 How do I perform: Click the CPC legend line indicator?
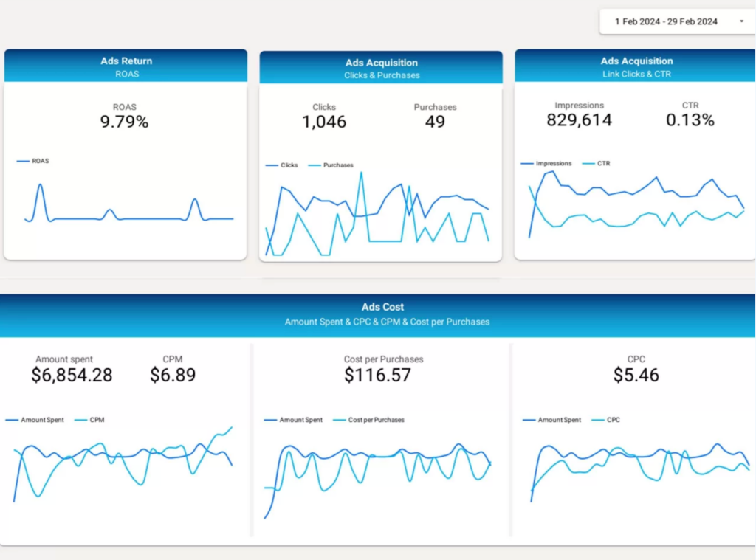pyautogui.click(x=599, y=419)
